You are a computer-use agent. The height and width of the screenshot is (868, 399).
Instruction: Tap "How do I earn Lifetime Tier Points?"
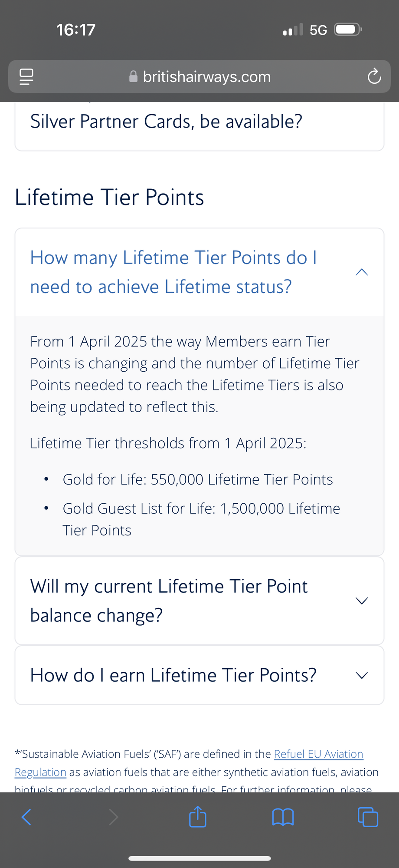tap(173, 675)
